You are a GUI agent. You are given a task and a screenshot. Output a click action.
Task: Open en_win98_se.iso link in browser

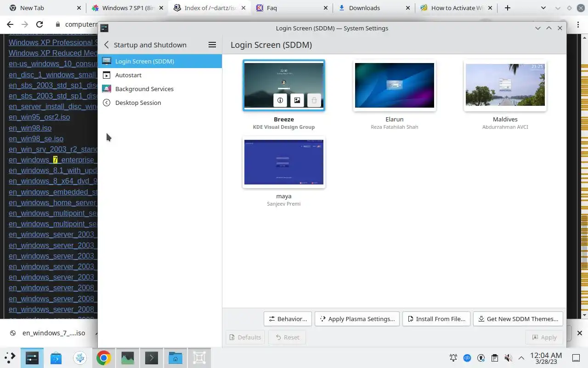pyautogui.click(x=36, y=138)
